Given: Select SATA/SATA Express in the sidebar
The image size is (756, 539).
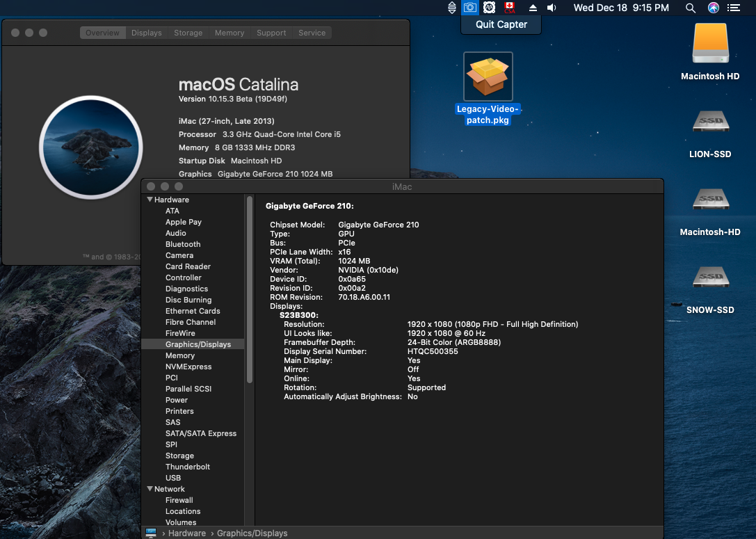Looking at the screenshot, I should coord(193,433).
